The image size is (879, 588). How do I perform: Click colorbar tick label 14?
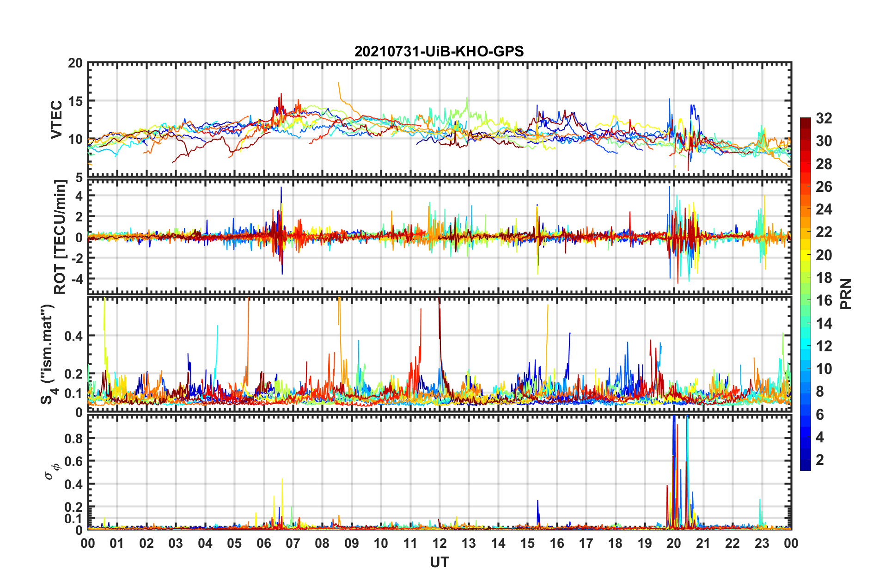click(824, 324)
